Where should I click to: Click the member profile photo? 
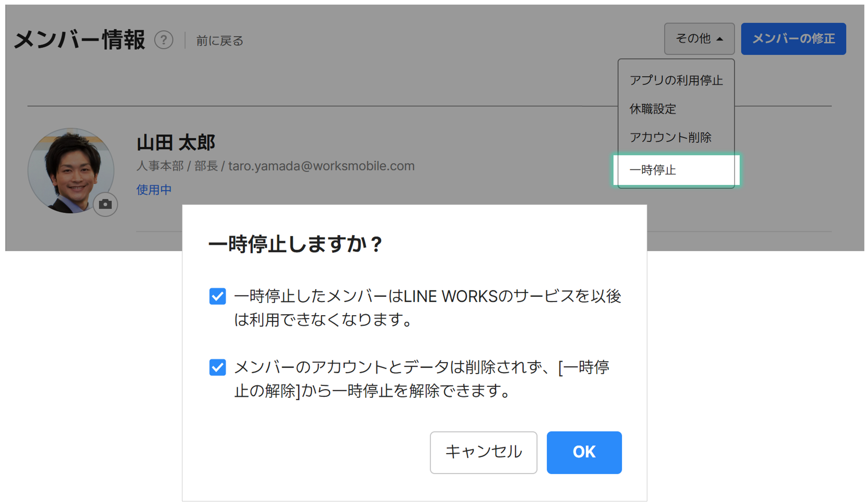(x=71, y=170)
